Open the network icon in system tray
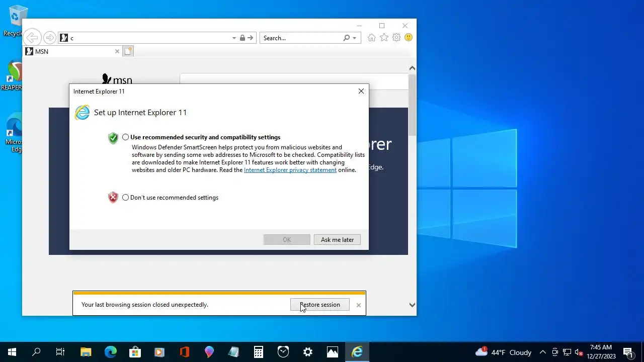The height and width of the screenshot is (362, 644). [x=567, y=352]
